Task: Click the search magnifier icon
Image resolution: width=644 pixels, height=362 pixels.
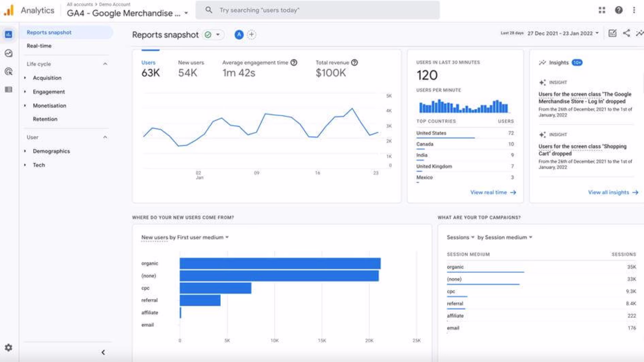Action: click(x=209, y=10)
